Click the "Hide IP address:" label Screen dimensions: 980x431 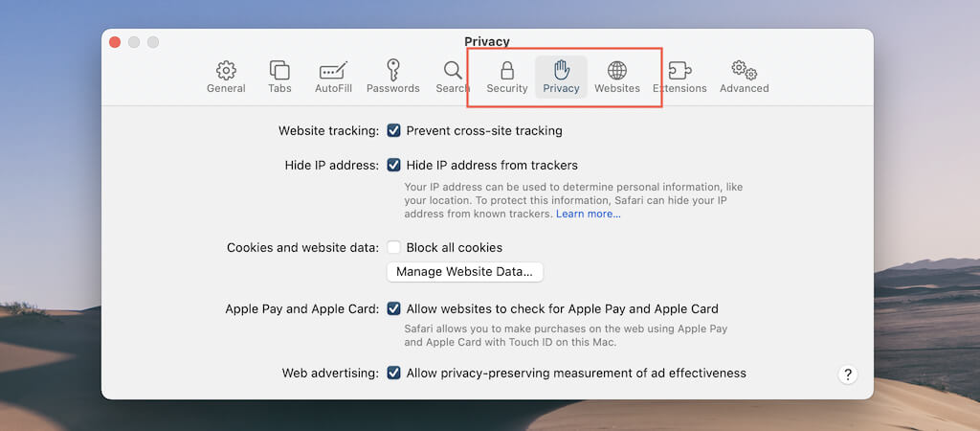[x=332, y=165]
